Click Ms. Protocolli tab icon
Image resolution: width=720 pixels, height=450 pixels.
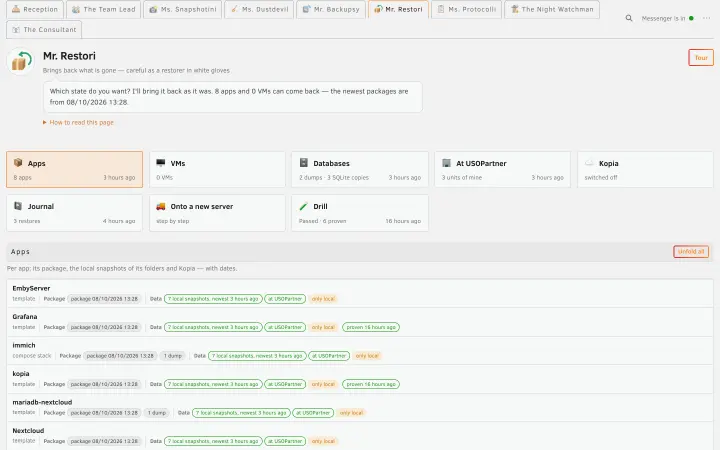(x=441, y=9)
